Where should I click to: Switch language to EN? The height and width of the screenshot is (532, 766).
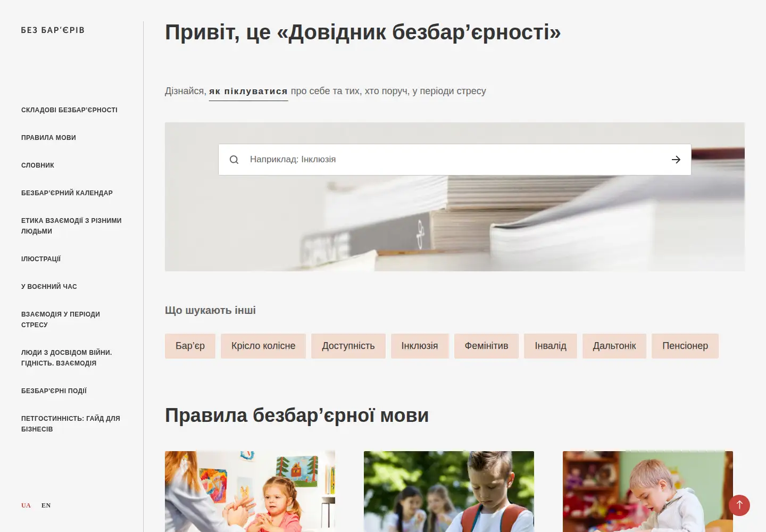coord(46,505)
